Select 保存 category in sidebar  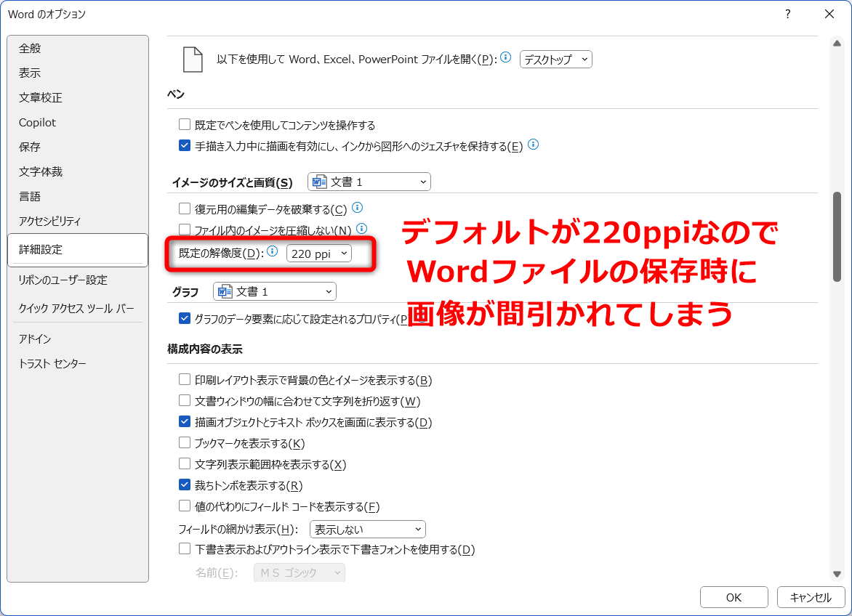point(30,147)
